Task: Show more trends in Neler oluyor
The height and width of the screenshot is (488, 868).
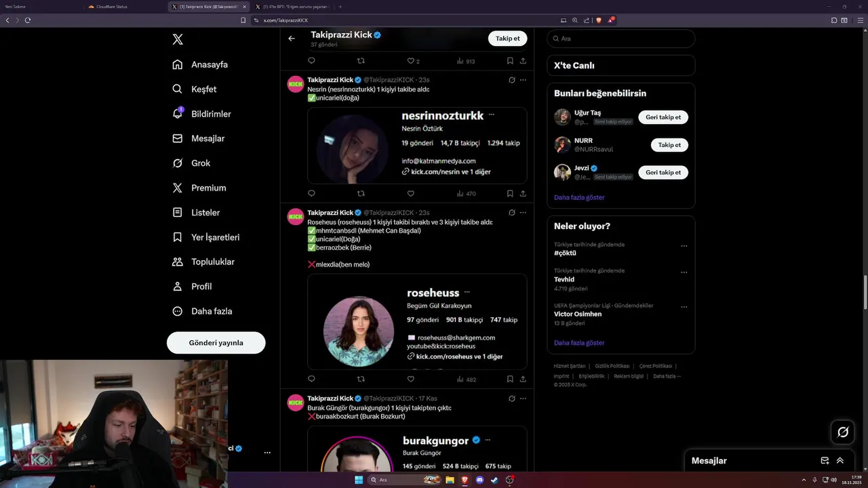Action: point(579,343)
